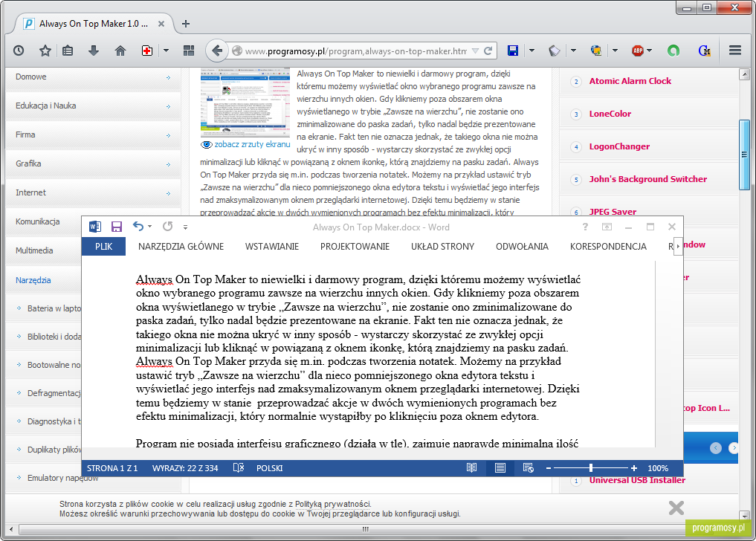This screenshot has height=541, width=756.
Task: Open the browser history clock icon
Action: pyautogui.click(x=19, y=50)
